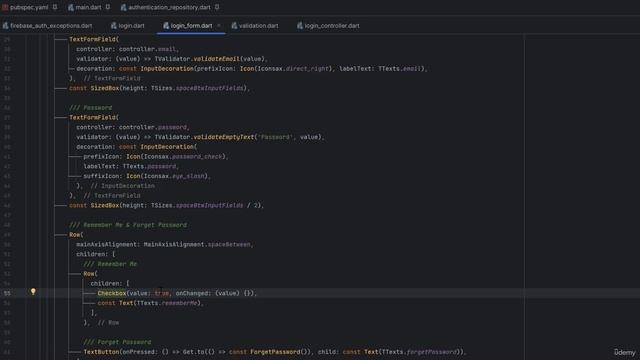640x360 pixels.
Task: Click 'controller.email' in the email field
Action: (147, 49)
